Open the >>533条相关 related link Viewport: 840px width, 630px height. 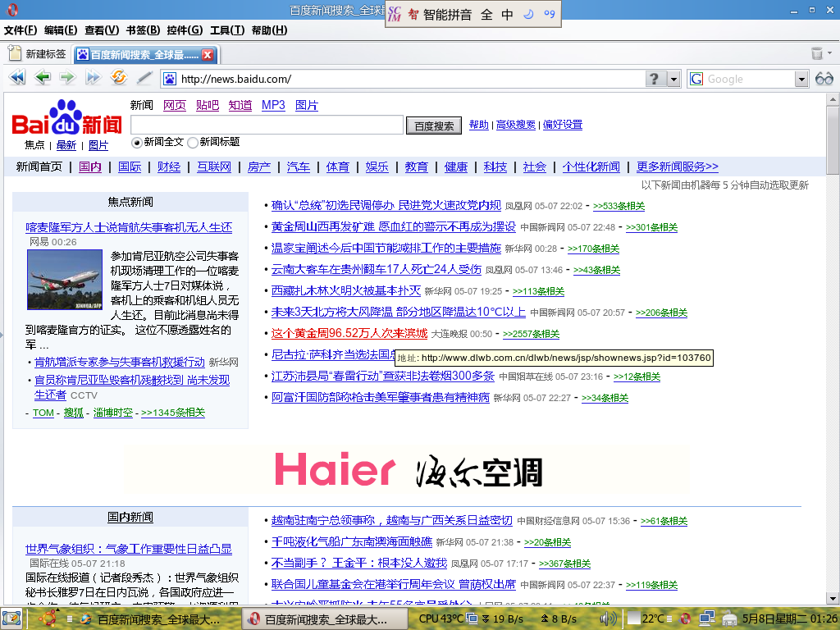pyautogui.click(x=619, y=206)
